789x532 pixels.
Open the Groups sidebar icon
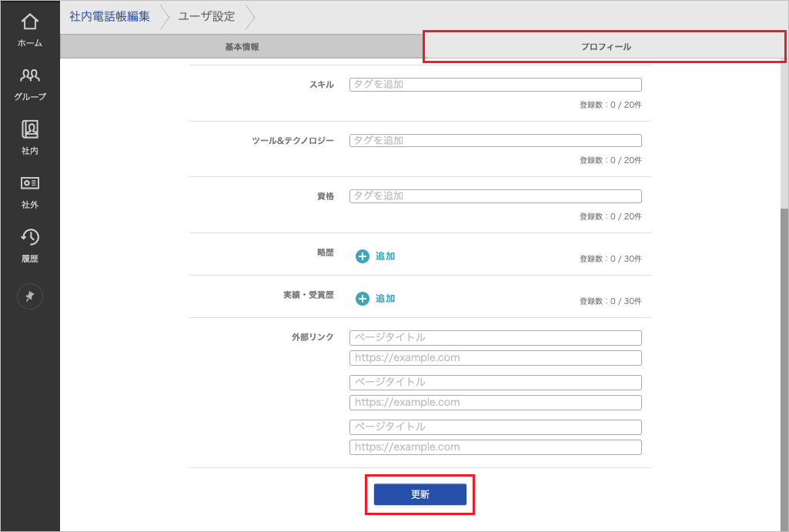(x=30, y=83)
